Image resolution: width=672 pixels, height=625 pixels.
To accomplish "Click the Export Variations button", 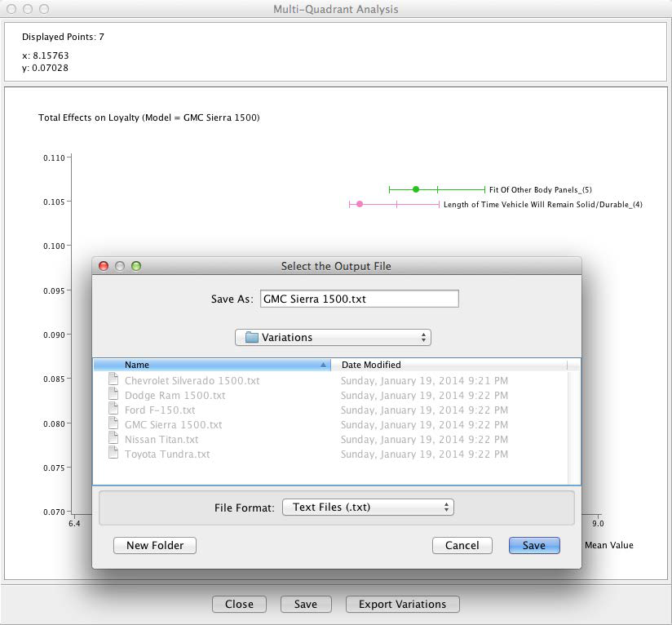I will (403, 605).
